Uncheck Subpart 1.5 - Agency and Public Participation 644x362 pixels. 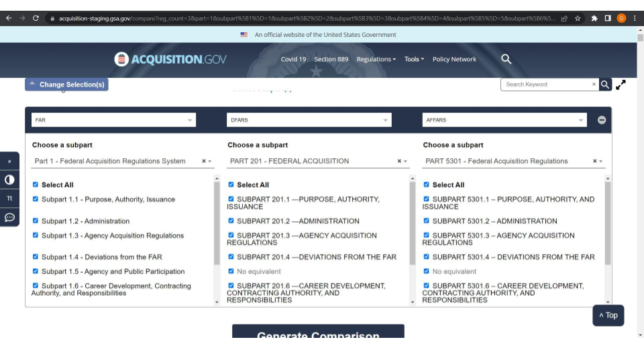(36, 271)
